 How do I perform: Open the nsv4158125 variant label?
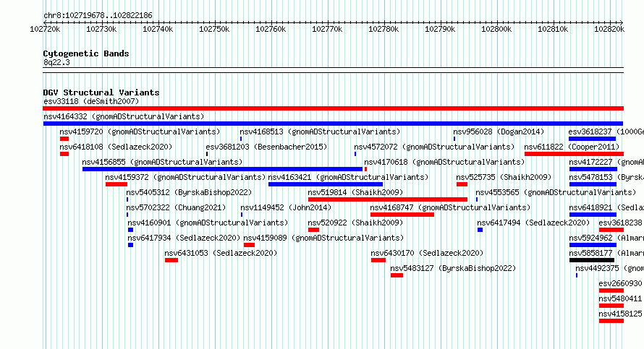(x=620, y=314)
